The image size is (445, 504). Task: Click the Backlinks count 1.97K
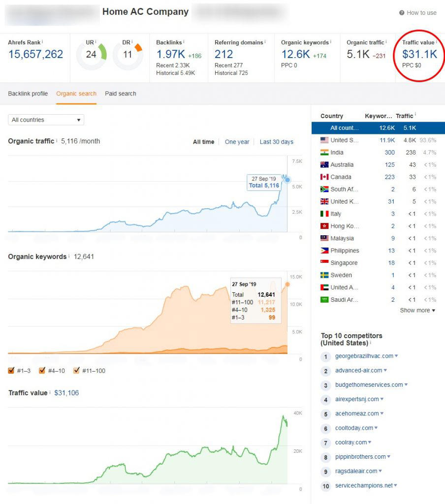171,54
